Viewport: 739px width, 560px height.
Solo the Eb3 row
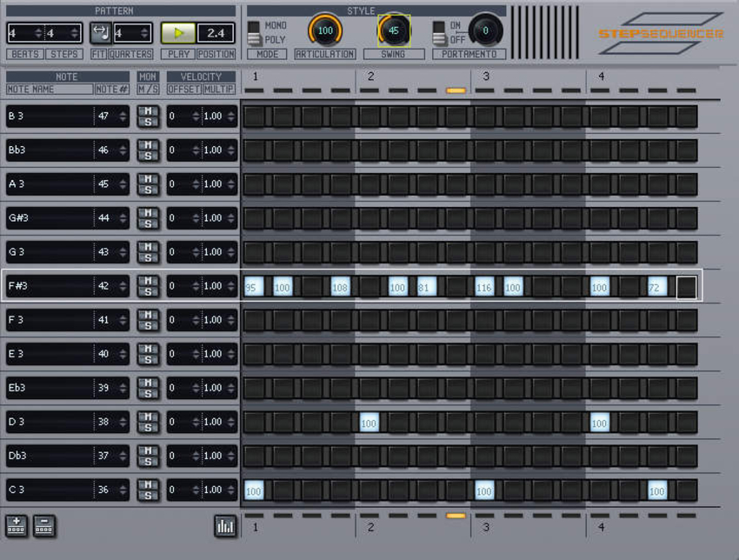(148, 393)
